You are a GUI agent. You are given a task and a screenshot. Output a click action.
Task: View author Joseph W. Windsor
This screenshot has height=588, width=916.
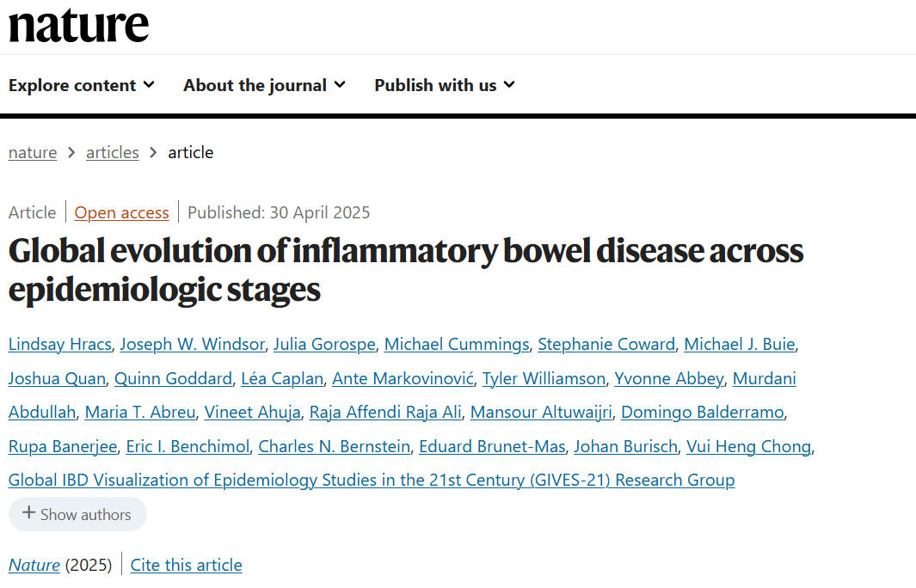[192, 345]
